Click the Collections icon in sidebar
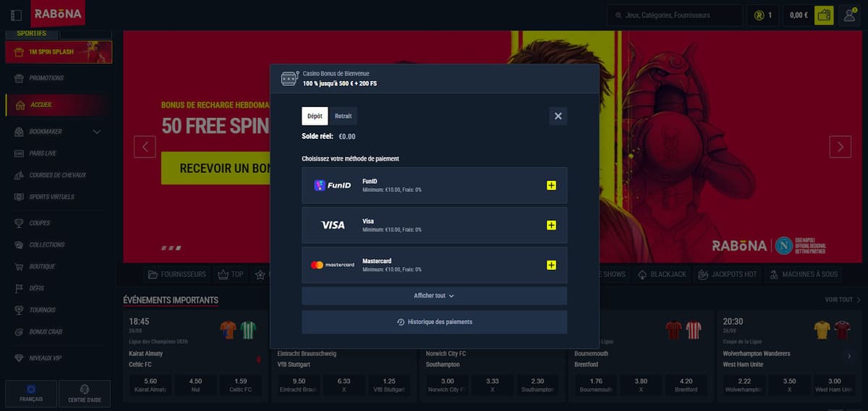This screenshot has width=868, height=411. pyautogui.click(x=19, y=245)
